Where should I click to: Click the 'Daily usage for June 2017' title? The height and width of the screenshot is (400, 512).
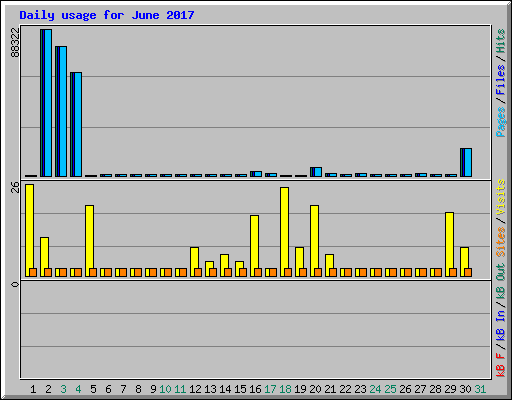coord(107,15)
